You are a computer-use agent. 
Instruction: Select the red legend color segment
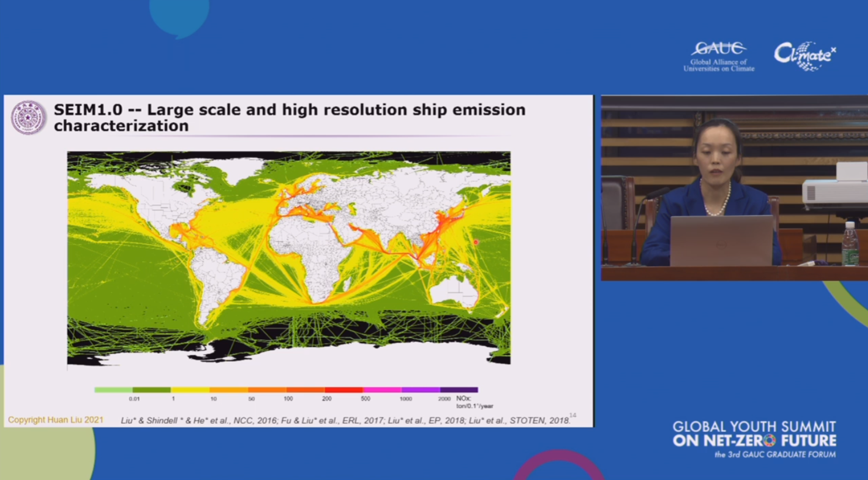pos(343,389)
